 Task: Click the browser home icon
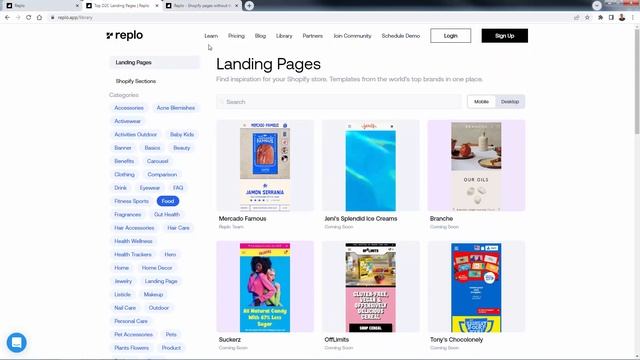39,18
